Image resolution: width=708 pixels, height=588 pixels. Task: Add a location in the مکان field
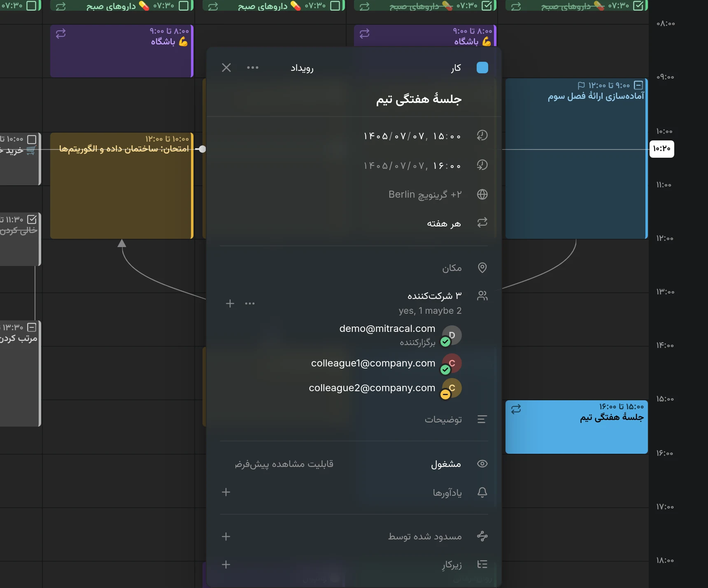point(452,268)
